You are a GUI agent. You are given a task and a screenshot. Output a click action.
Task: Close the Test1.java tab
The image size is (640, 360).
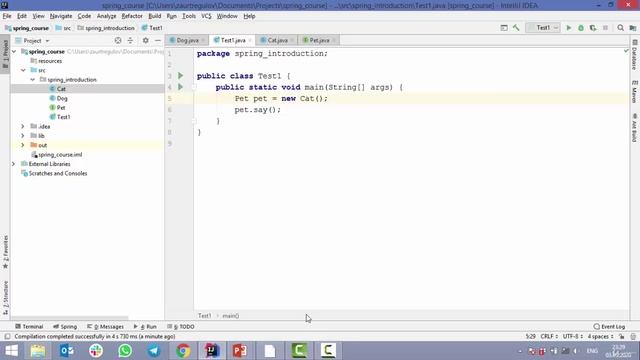pos(250,40)
